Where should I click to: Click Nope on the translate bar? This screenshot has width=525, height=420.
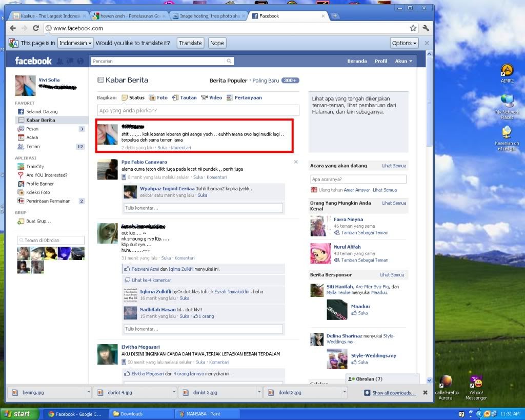coord(217,43)
